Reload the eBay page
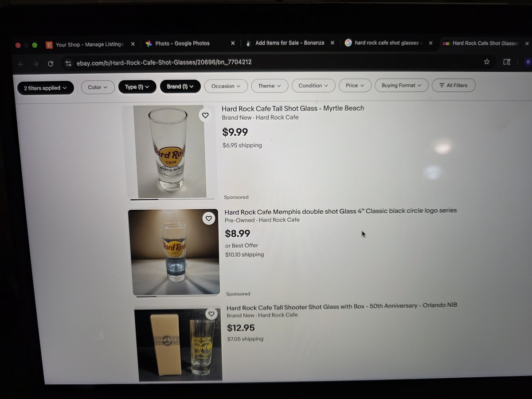This screenshot has width=532, height=399. (51, 64)
